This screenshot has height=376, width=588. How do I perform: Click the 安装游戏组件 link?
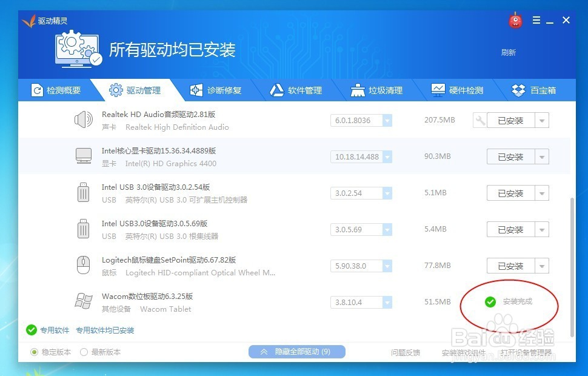464,352
